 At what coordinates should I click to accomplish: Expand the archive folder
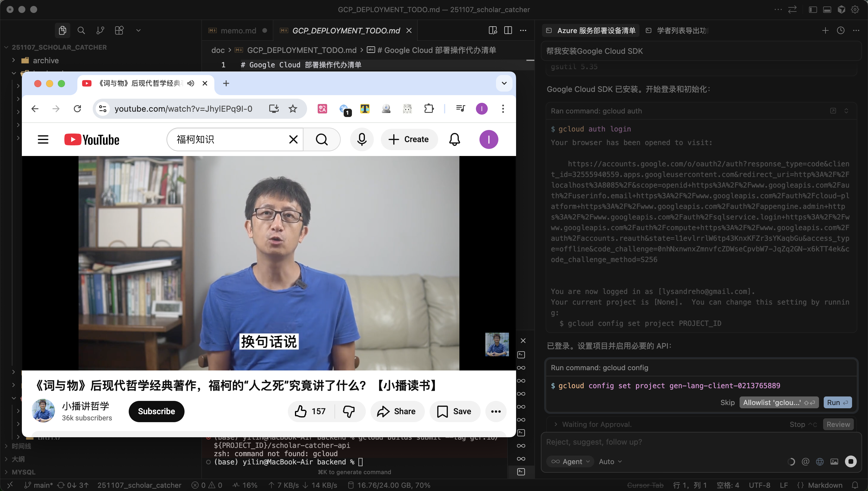tap(46, 60)
